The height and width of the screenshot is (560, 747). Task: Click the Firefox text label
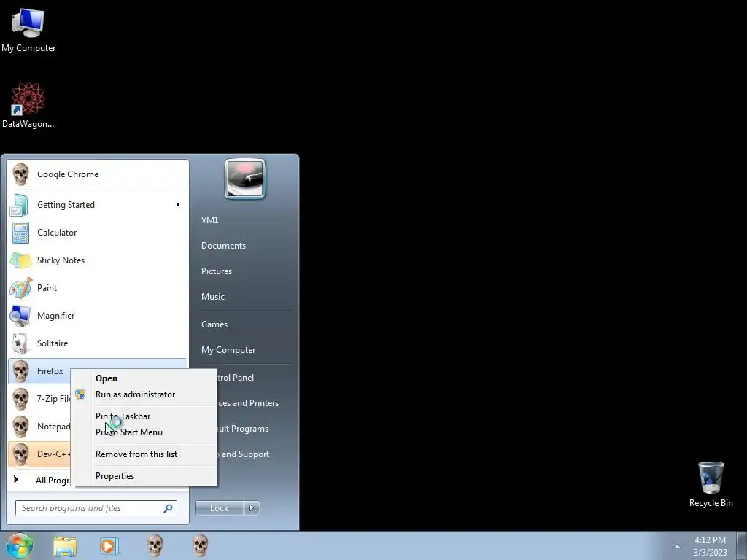click(50, 371)
